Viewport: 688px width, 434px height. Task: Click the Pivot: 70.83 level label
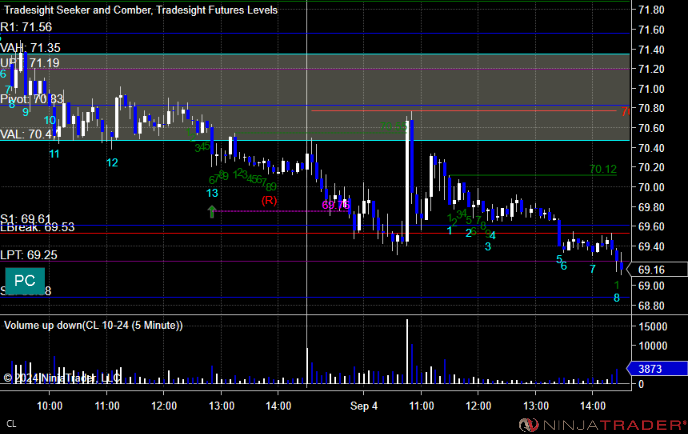(x=32, y=99)
